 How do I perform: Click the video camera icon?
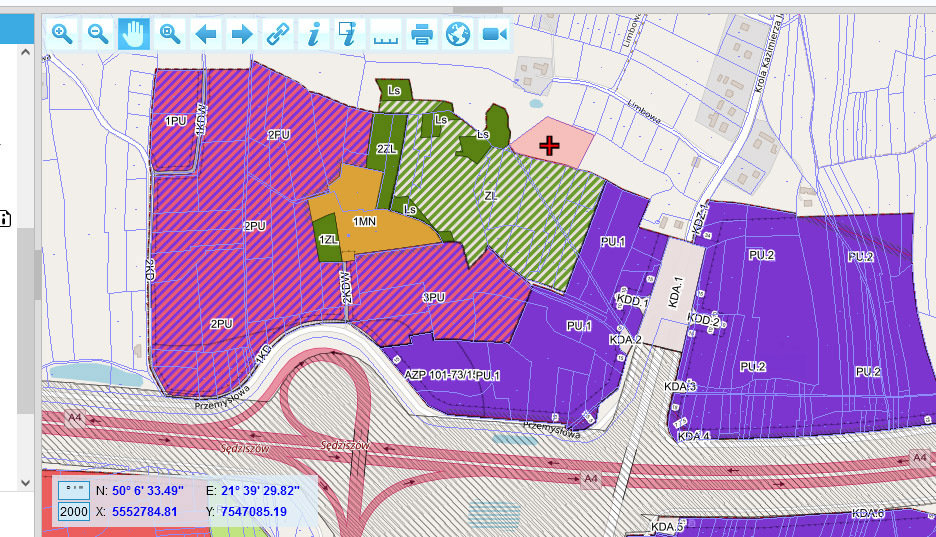(493, 34)
